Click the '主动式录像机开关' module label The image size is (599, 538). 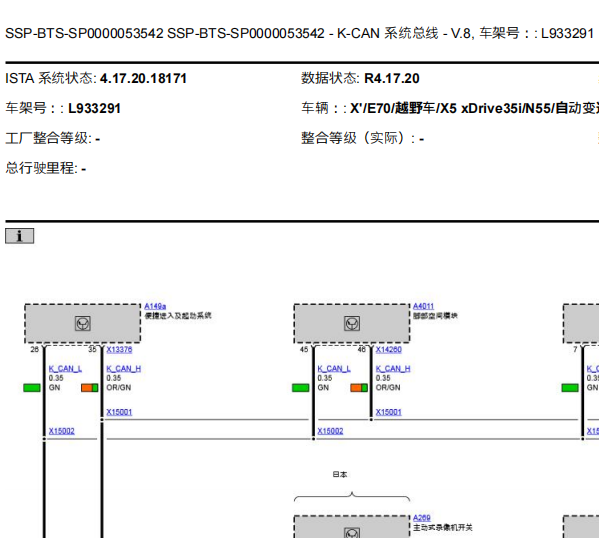click(442, 528)
